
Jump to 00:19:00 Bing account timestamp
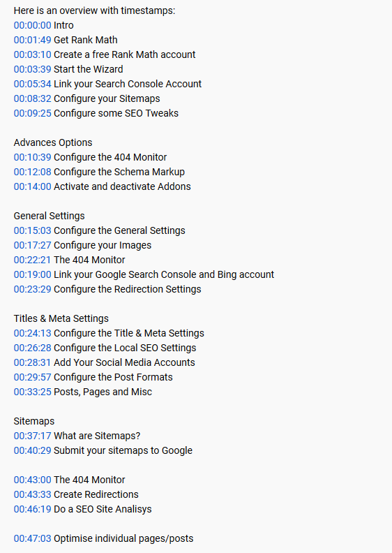tap(32, 274)
